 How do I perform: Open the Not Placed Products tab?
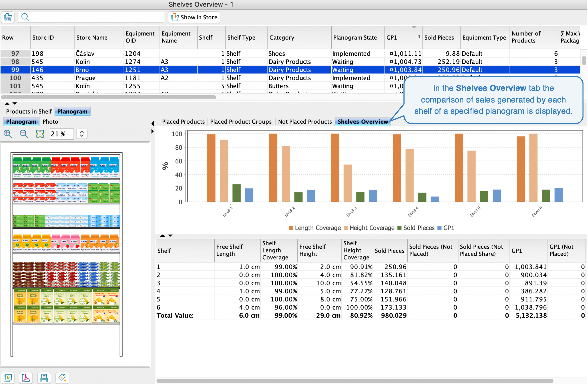coord(305,121)
